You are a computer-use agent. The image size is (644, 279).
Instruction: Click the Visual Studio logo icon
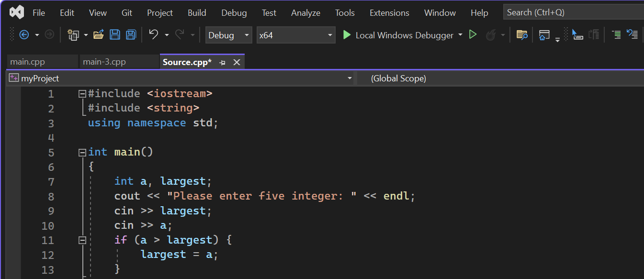[x=16, y=12]
